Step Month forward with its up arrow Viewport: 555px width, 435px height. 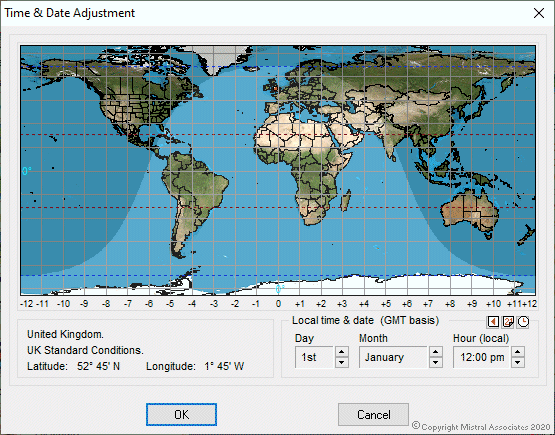tap(436, 352)
